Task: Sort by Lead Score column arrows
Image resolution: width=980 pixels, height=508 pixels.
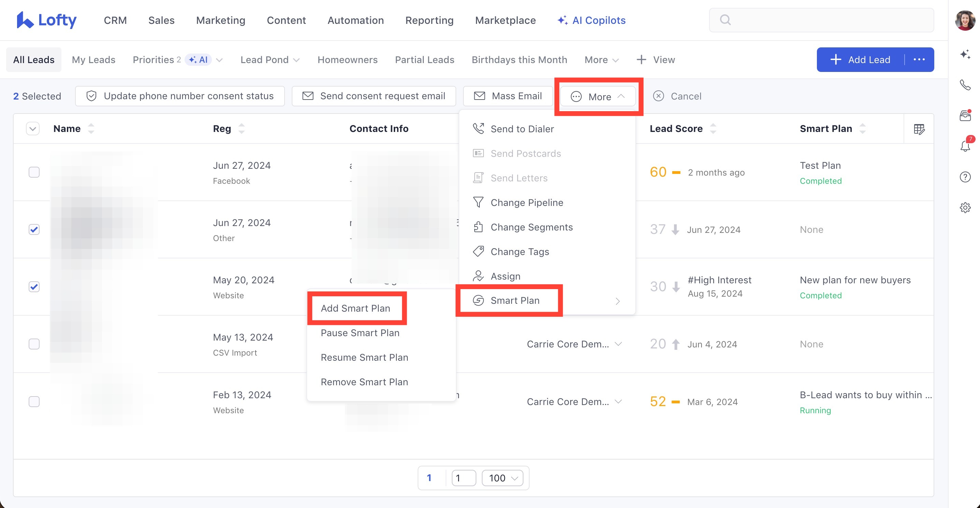Action: [713, 129]
